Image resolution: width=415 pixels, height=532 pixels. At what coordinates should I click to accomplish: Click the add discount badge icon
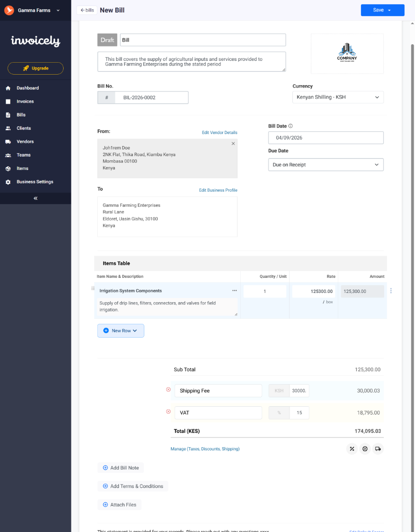[365, 449]
